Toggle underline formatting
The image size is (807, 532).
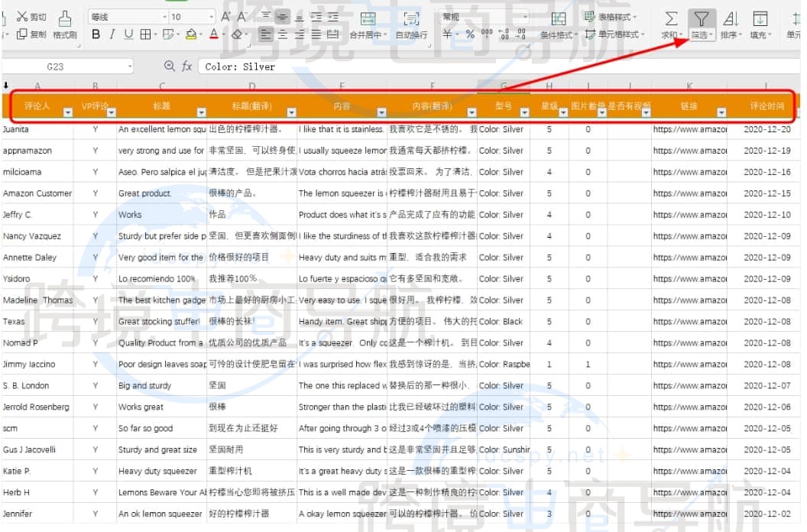(128, 34)
